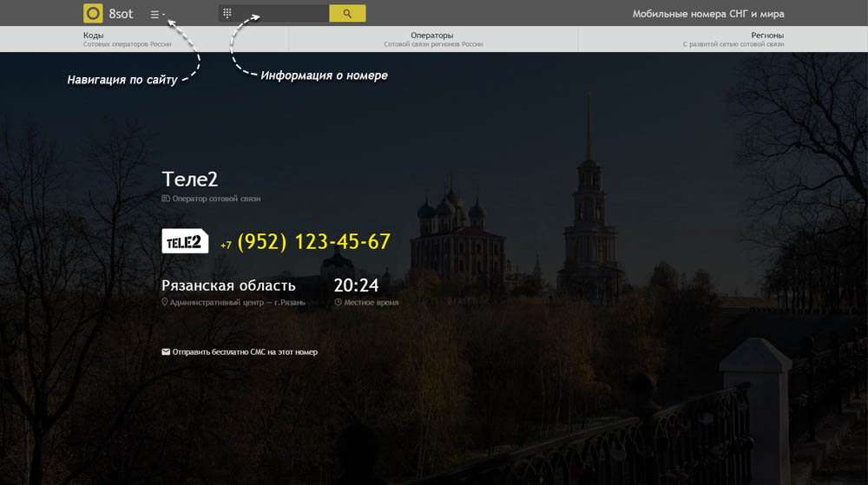This screenshot has height=485, width=868.
Task: Open the Отправить бесплатно СМС на этот номер link
Action: pyautogui.click(x=245, y=351)
